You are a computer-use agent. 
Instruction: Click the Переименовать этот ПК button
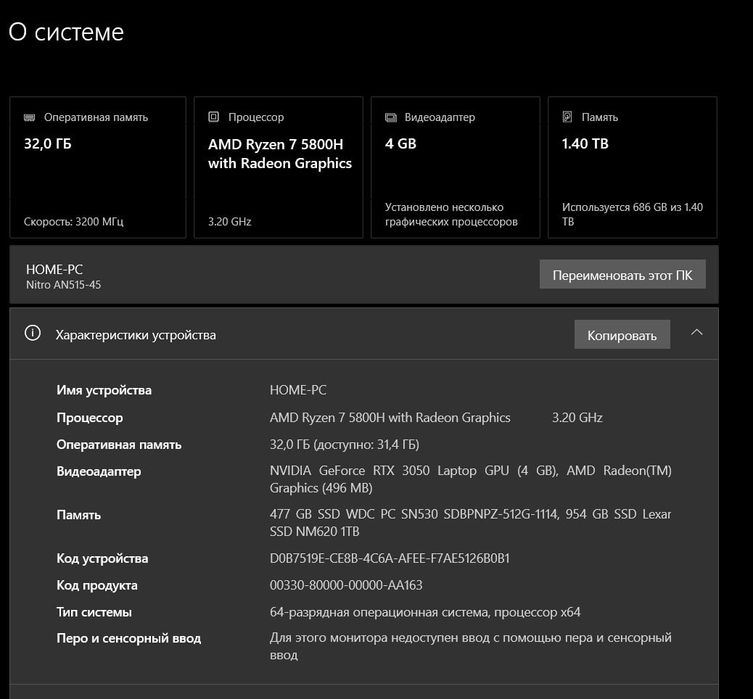[x=622, y=275]
